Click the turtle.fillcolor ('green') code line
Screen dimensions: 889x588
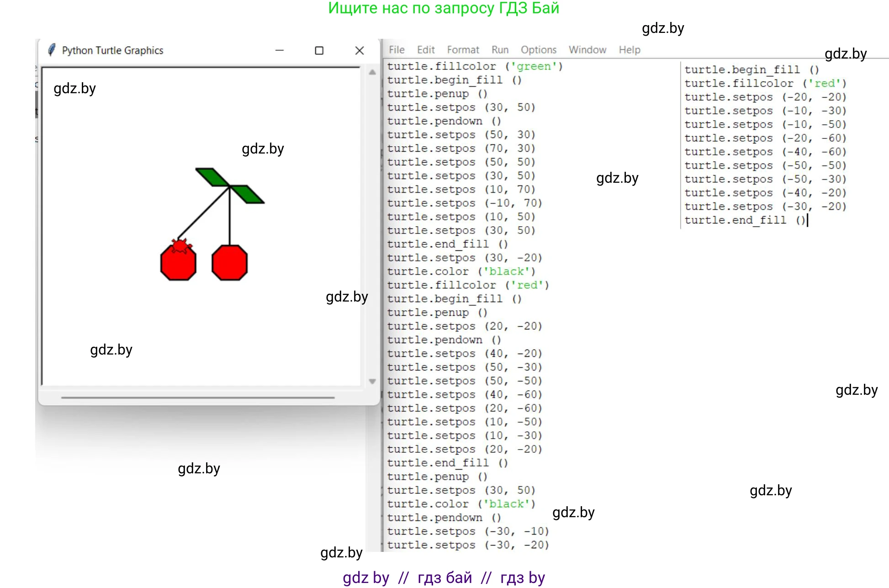(x=475, y=66)
